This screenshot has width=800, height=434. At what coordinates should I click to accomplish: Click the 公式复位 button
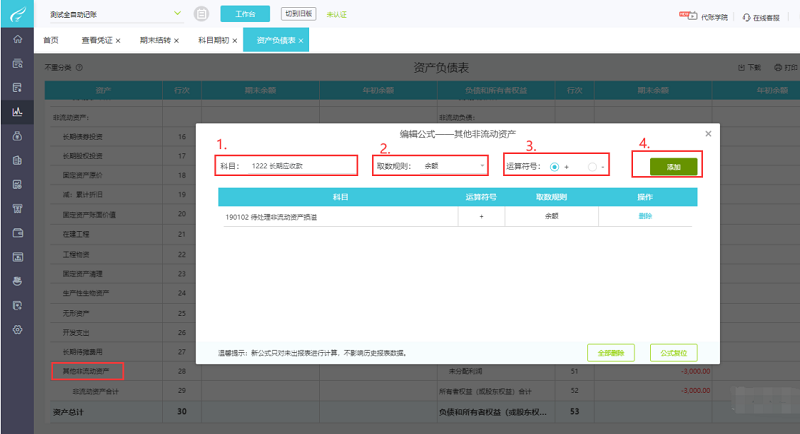(673, 353)
